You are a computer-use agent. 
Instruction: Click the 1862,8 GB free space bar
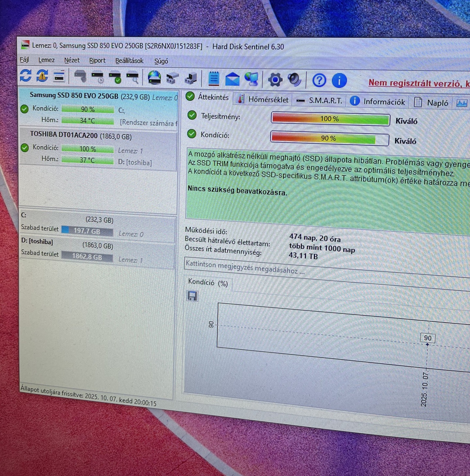(87, 256)
